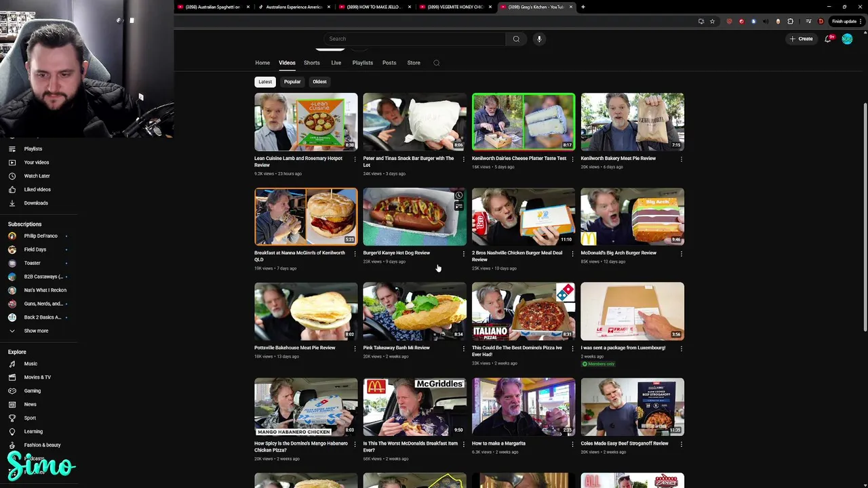Open options menu for How to make a Margarita
Screen dimensions: 868x488
(x=572, y=444)
